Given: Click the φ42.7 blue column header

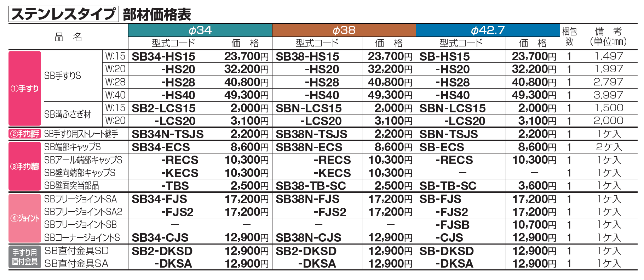Looking at the screenshot, I should (487, 30).
